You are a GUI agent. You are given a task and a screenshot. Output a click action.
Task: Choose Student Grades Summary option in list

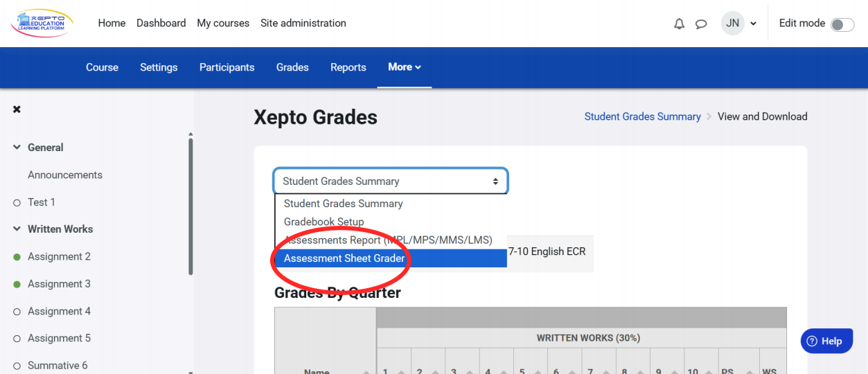tap(391, 204)
